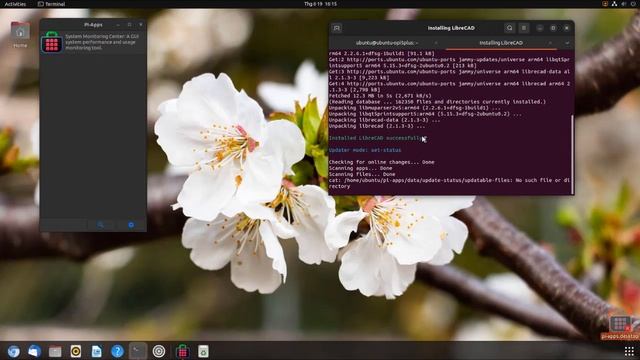Click the 'Checking for online changes... Done' line
The height and width of the screenshot is (360, 640).
pos(382,162)
